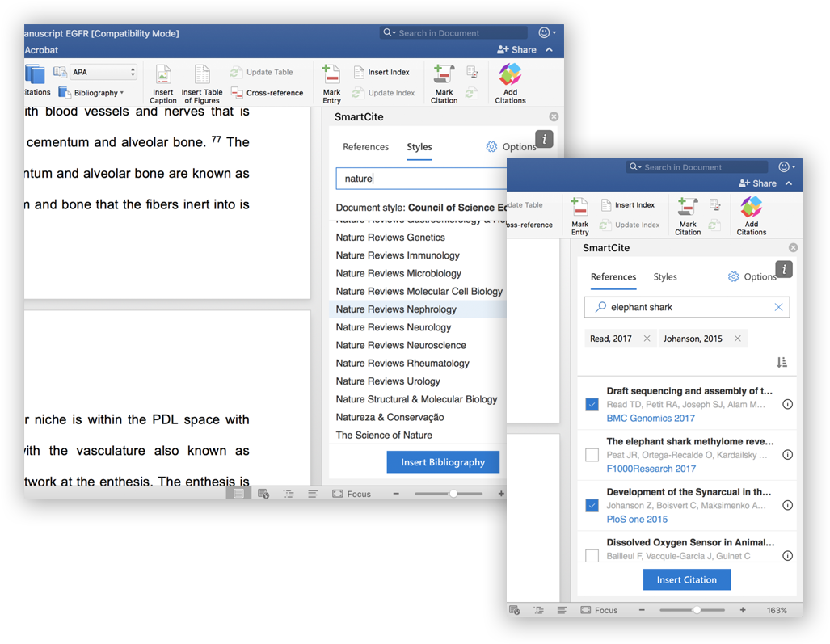Screen dimensions: 830x644
Task: Uncheck Development of the Synarcual reference
Action: click(592, 505)
